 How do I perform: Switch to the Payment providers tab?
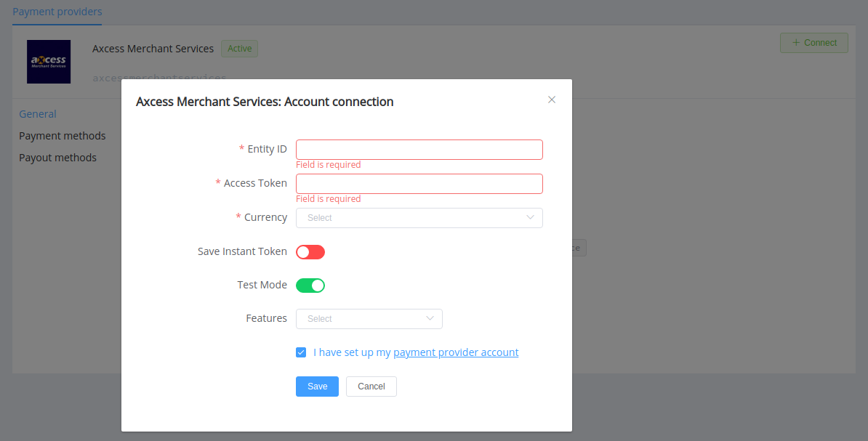point(57,12)
